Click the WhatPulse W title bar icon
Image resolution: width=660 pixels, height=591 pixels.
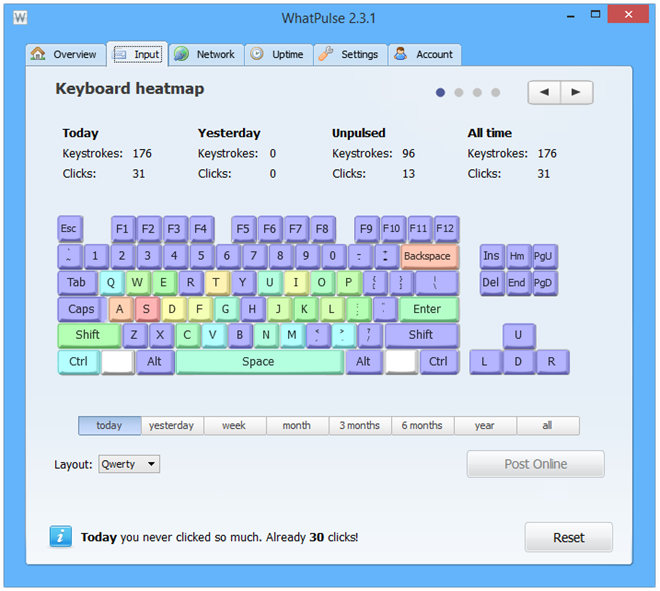pyautogui.click(x=20, y=18)
